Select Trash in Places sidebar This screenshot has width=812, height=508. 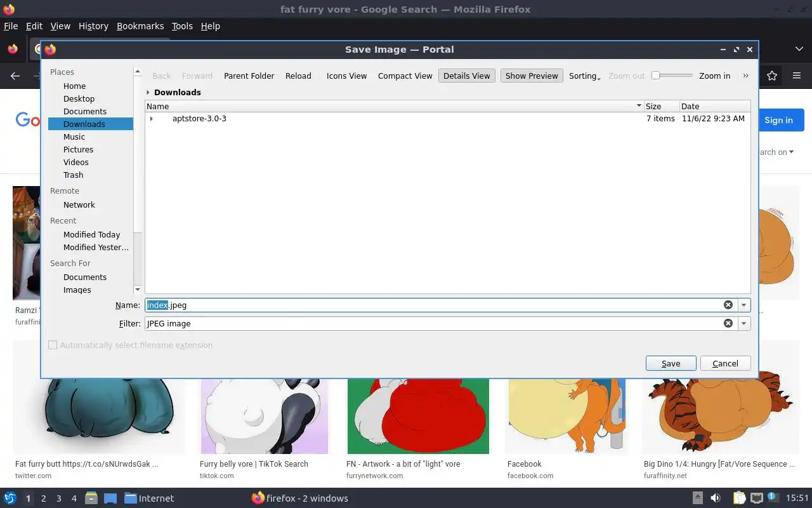90,175
